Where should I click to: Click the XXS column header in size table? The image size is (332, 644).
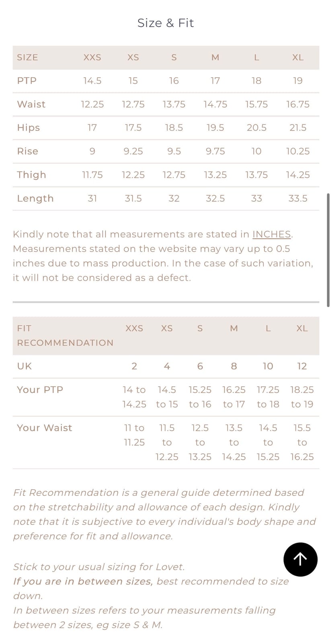coord(92,58)
